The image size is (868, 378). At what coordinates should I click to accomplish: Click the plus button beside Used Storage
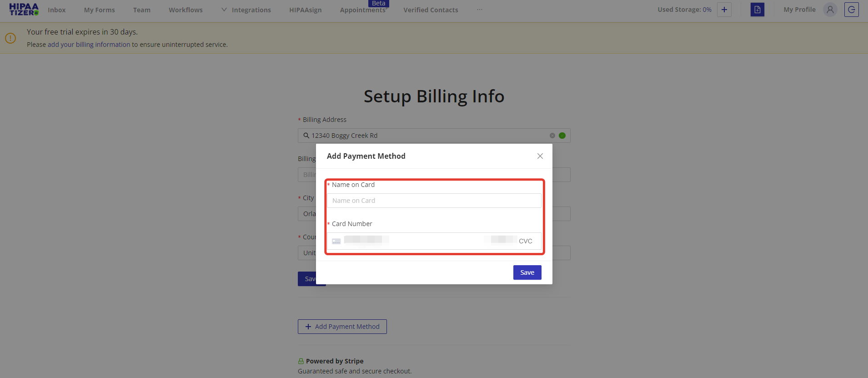pos(724,10)
